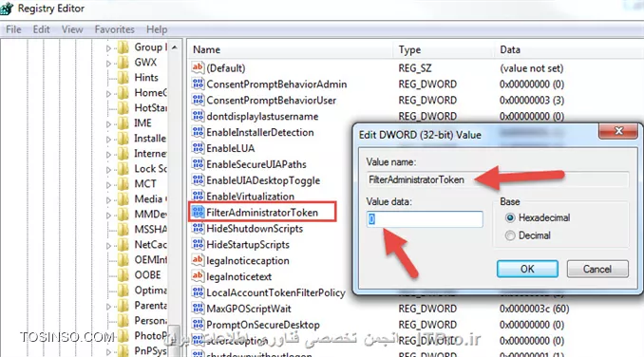
Task: Select the HideShutdownScripts DWORD icon
Action: point(198,228)
